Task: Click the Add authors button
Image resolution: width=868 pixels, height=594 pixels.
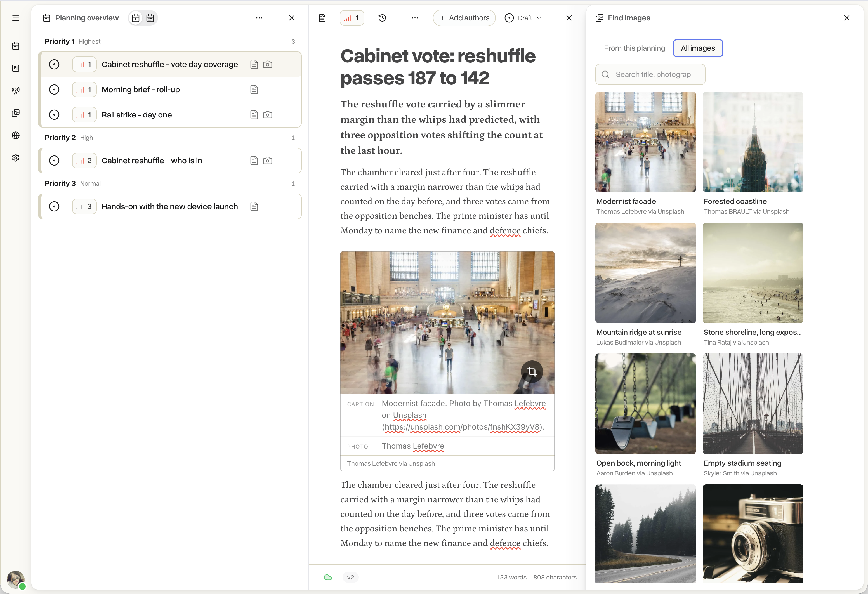Action: (x=464, y=18)
